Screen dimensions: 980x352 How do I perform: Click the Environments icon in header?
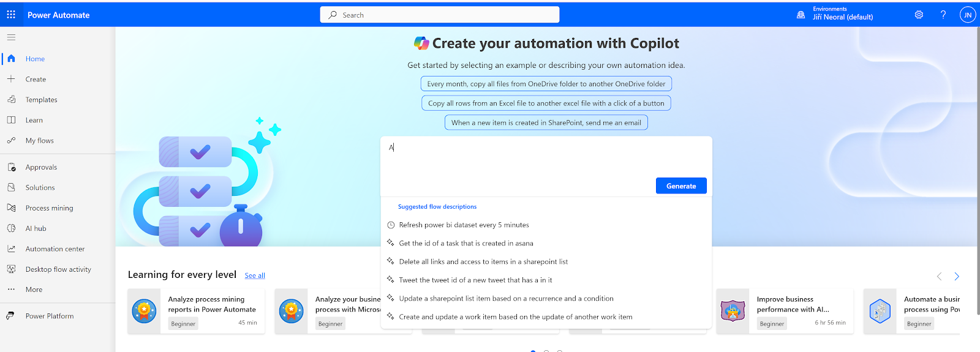pos(801,15)
